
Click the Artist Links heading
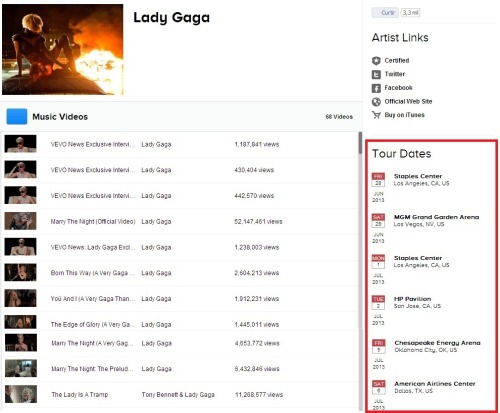(x=400, y=38)
